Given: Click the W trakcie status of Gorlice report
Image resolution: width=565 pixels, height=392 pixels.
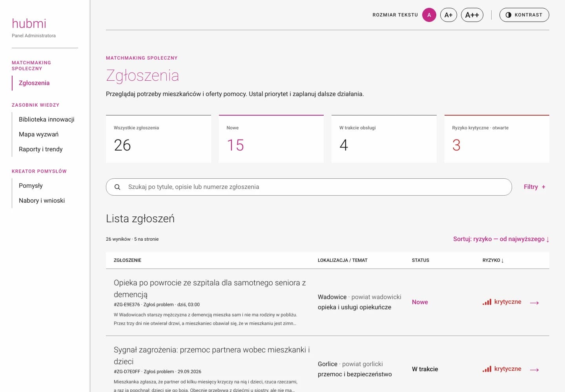Looking at the screenshot, I should (425, 369).
